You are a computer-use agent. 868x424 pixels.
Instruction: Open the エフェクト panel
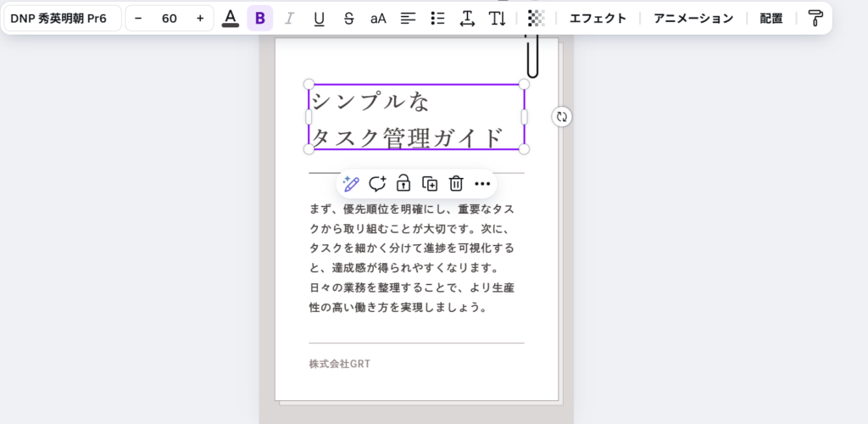(x=598, y=18)
